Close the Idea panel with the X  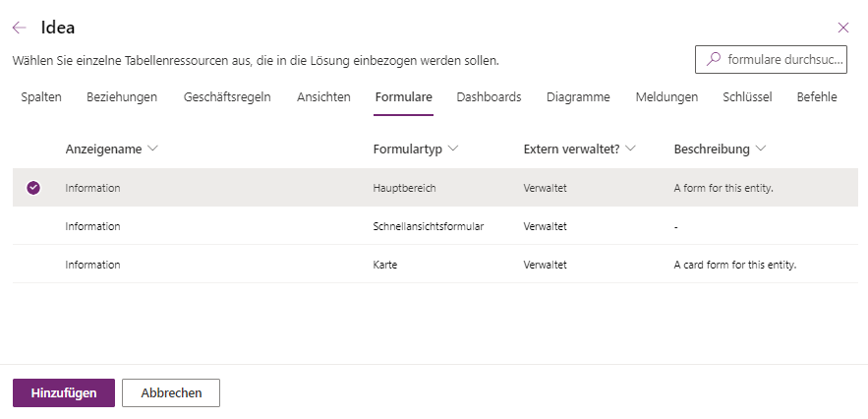(x=842, y=28)
